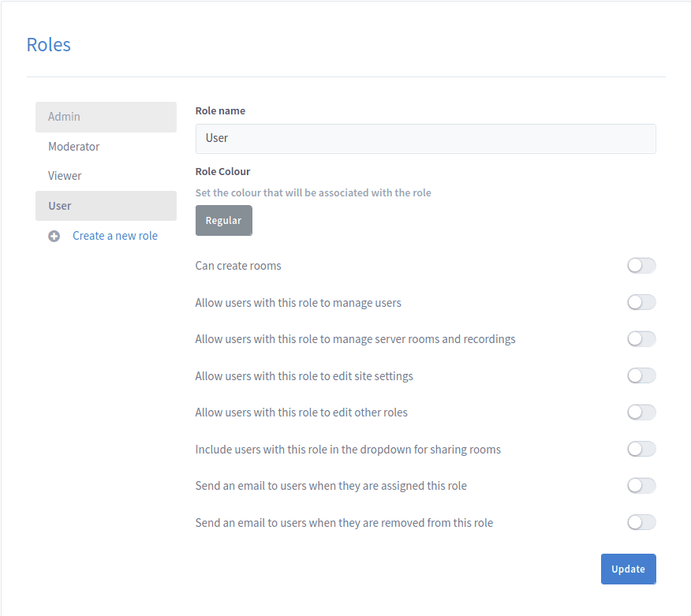691x616 pixels.
Task: Toggle manage server rooms and recordings switch
Action: point(641,339)
